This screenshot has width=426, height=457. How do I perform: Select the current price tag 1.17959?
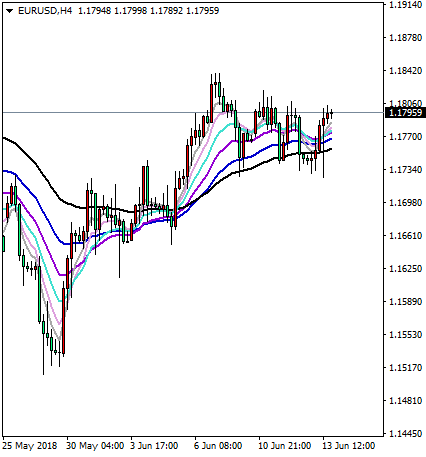click(x=405, y=113)
